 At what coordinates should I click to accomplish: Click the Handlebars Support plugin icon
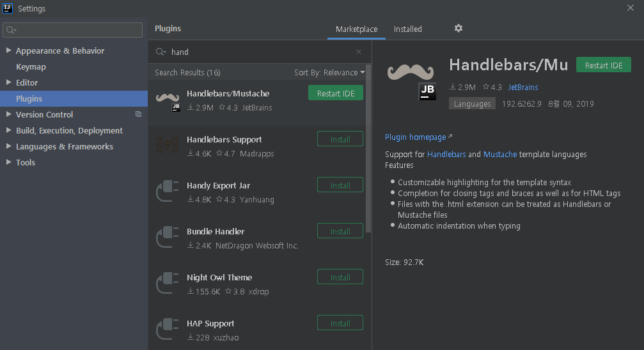pos(168,145)
